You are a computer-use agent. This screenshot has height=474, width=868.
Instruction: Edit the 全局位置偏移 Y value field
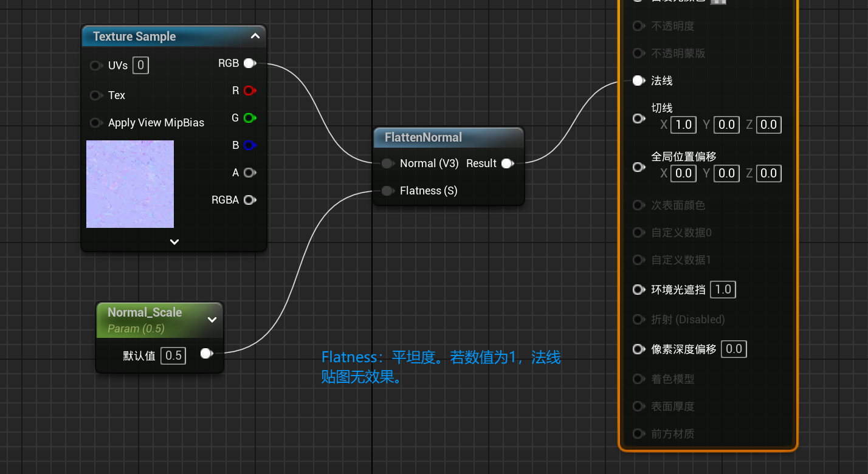(x=726, y=173)
